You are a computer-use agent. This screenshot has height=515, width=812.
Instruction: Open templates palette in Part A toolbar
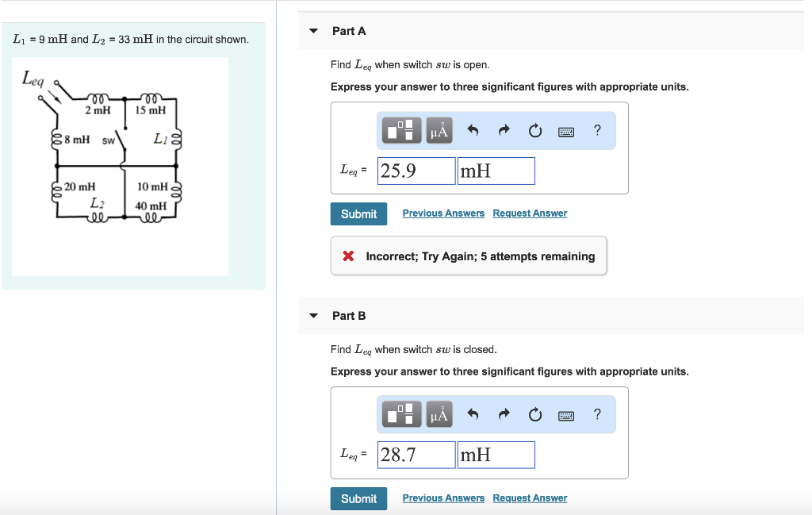pyautogui.click(x=401, y=130)
